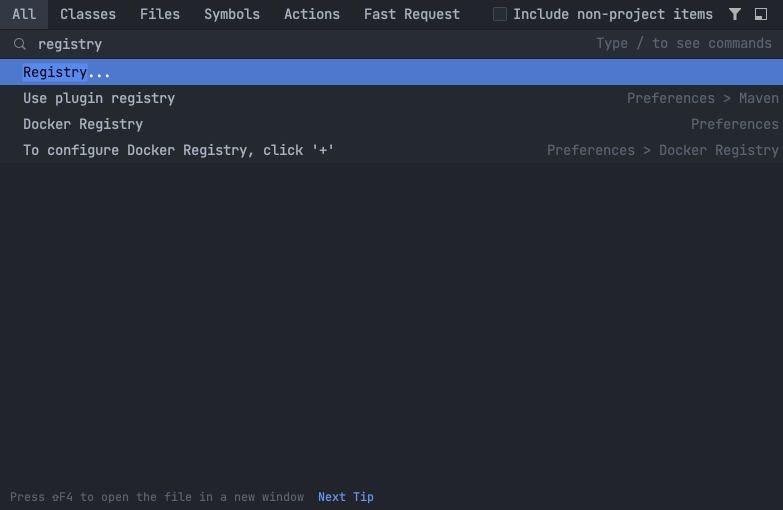This screenshot has height=510, width=783.
Task: Open results in Find tool window icon
Action: (x=761, y=14)
